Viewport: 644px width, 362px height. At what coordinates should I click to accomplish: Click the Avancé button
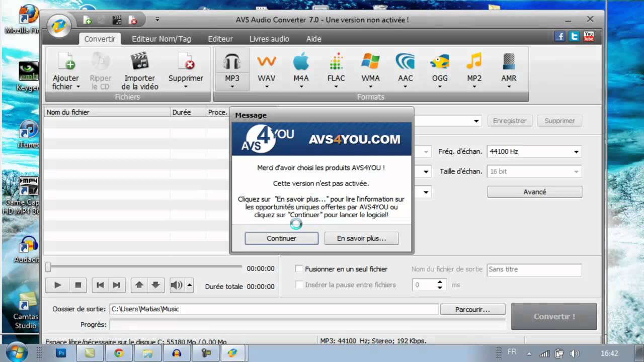tap(534, 192)
